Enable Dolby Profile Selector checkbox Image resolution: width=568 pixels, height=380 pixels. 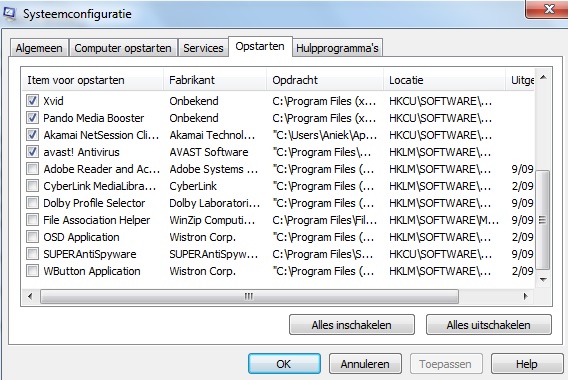(x=32, y=203)
